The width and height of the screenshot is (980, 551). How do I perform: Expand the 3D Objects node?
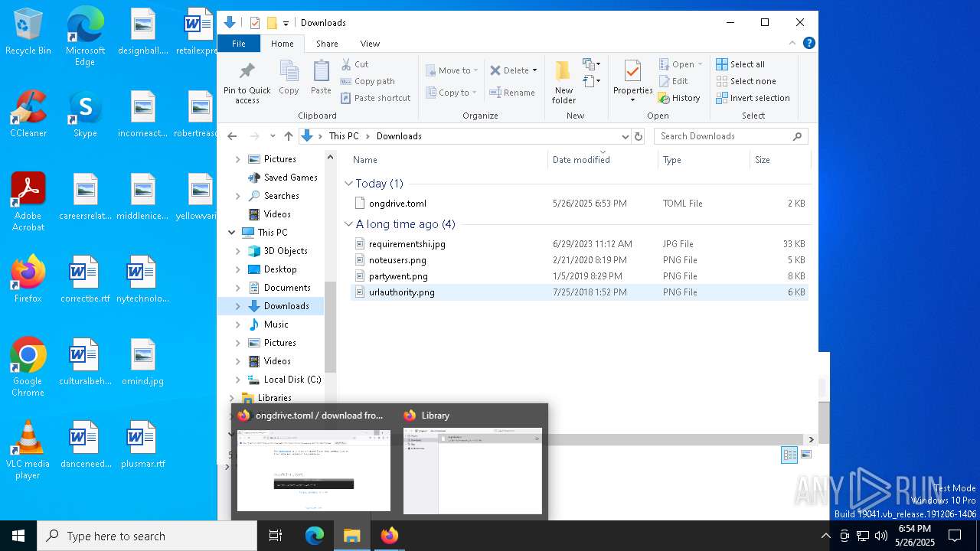coord(237,251)
